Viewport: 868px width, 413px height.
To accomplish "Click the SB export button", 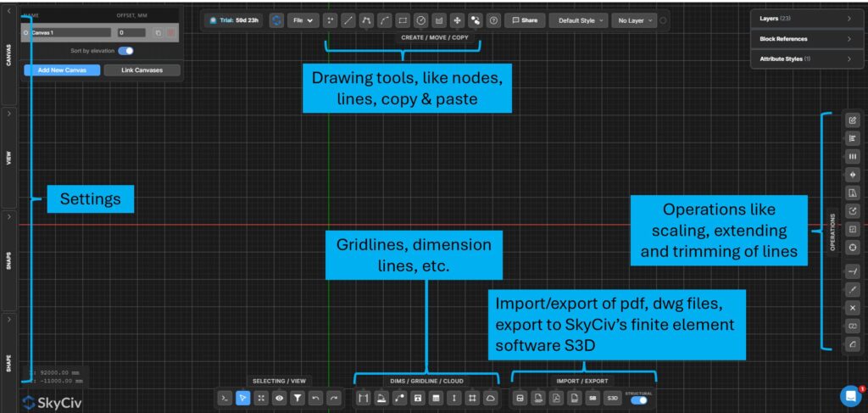I will point(593,398).
